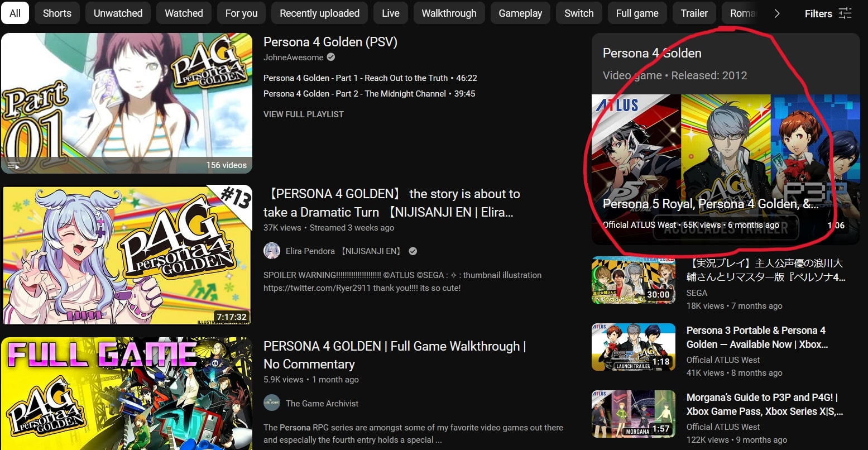Play the Accolades Trailer featured video
868x450 pixels.
pyautogui.click(x=726, y=169)
